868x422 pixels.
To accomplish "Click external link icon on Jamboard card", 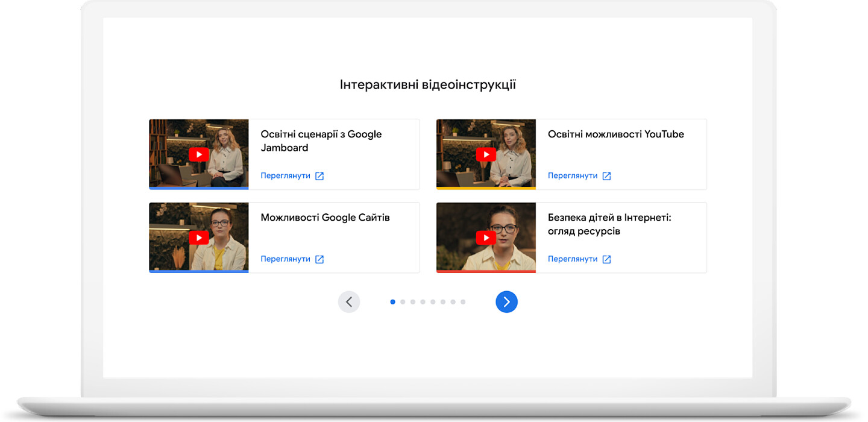I will (x=319, y=176).
